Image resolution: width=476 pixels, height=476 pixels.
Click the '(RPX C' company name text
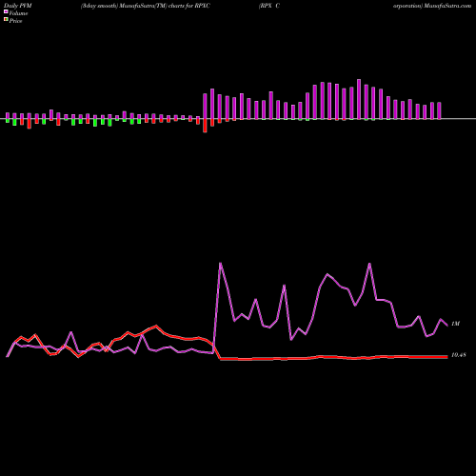click(x=269, y=6)
